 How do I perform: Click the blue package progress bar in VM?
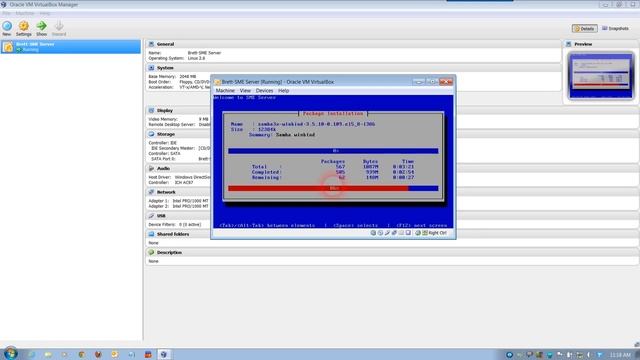[333, 151]
